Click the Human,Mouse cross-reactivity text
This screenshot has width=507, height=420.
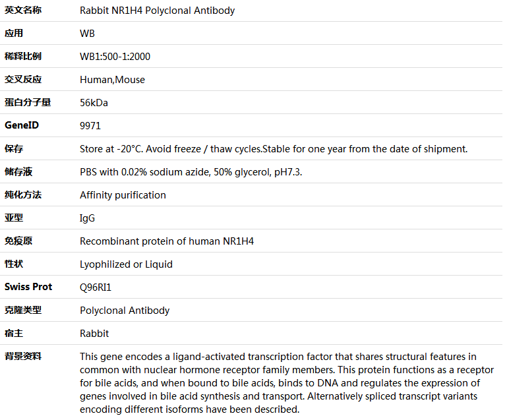pos(112,80)
